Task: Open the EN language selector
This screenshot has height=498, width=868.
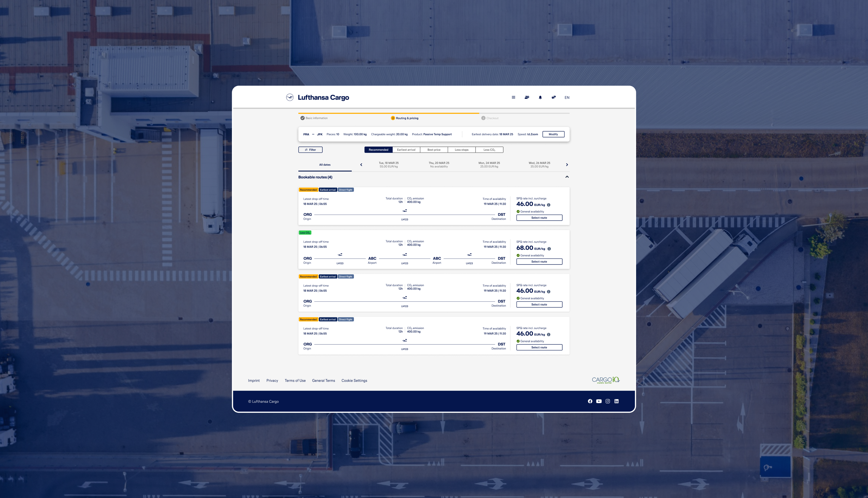Action: [x=567, y=97]
